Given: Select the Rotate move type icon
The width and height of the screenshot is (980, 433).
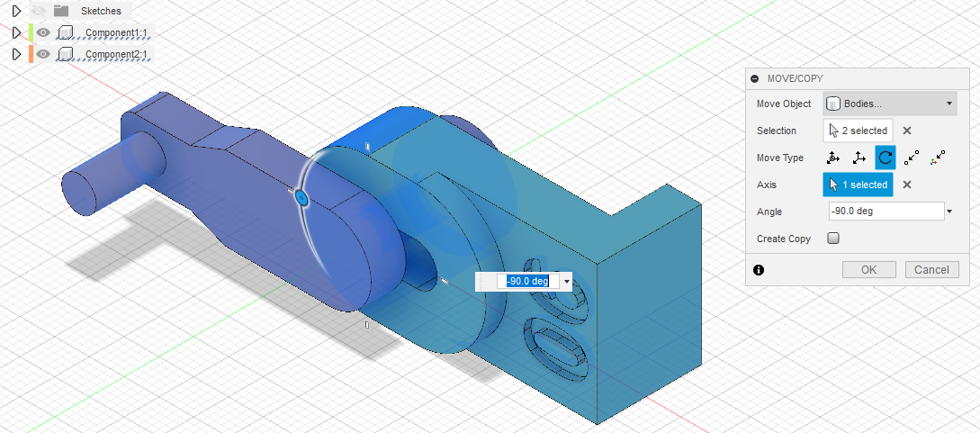Looking at the screenshot, I should click(x=885, y=158).
